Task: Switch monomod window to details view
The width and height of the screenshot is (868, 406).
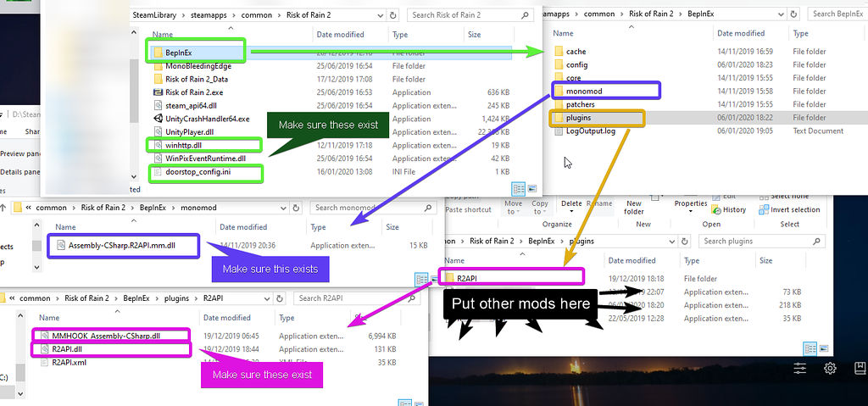Action: point(421,279)
